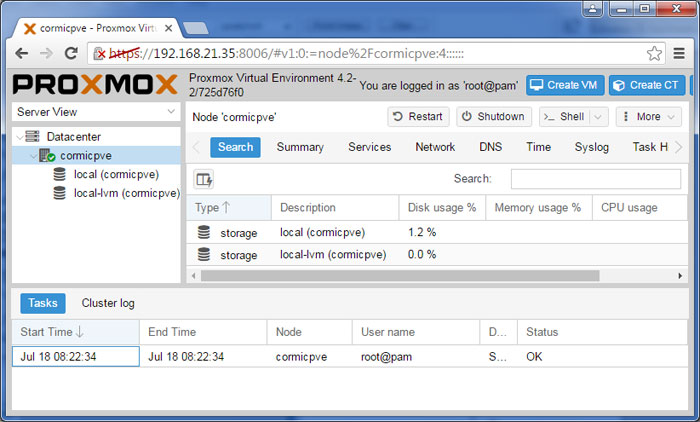
Task: Go back with the browser back arrow
Action: point(21,54)
